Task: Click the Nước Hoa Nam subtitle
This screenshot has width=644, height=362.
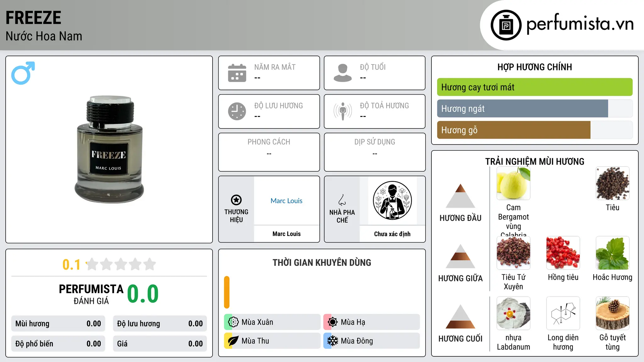Action: (x=44, y=36)
